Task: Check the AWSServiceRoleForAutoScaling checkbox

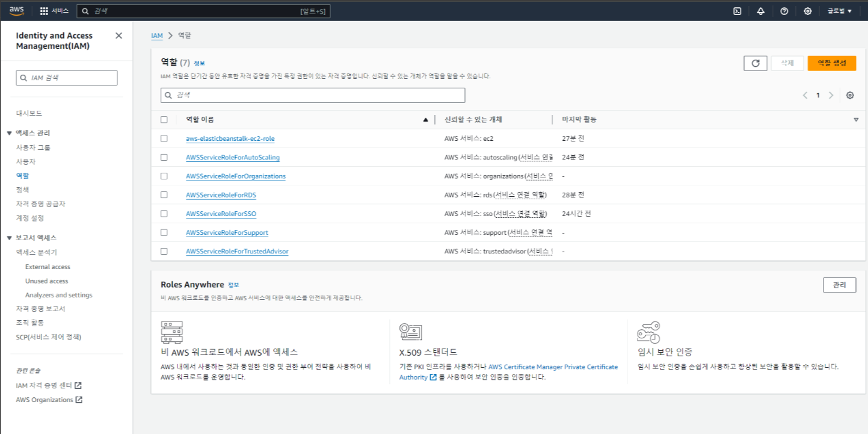Action: (164, 157)
